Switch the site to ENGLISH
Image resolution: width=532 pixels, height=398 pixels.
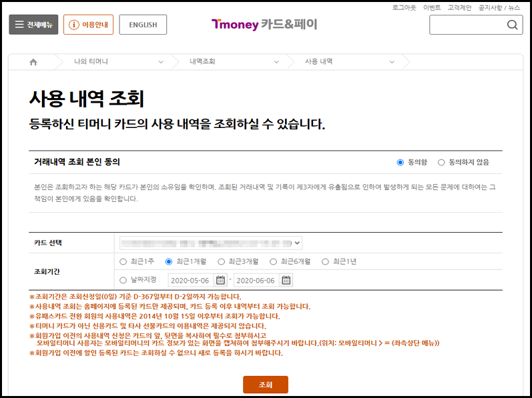click(143, 25)
